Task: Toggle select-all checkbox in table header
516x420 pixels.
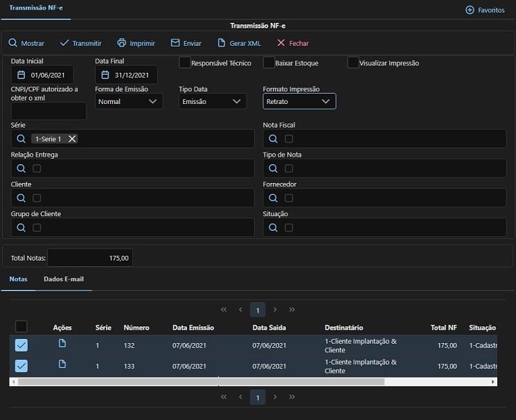Action: 21,326
